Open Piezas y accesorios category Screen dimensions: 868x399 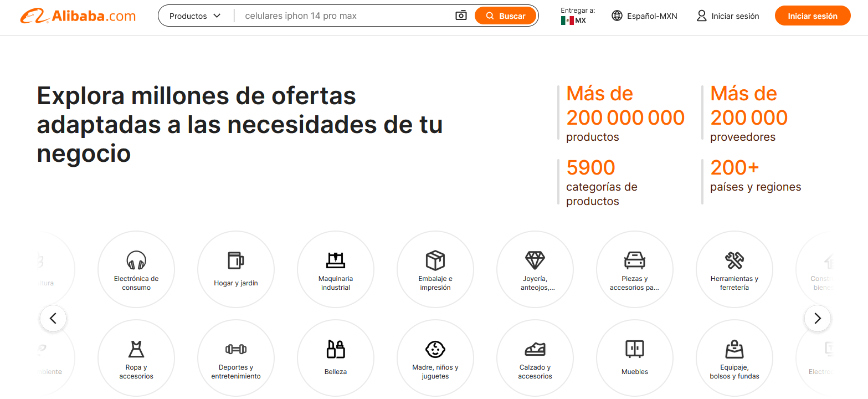click(x=635, y=269)
